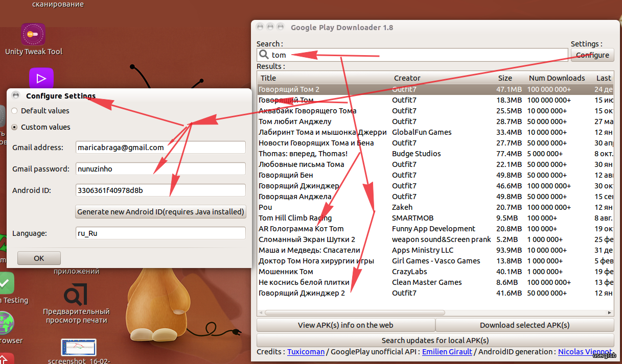Select the 'Говорящий Джинджер 2' result
Image resolution: width=622 pixels, height=364 pixels.
point(435,293)
